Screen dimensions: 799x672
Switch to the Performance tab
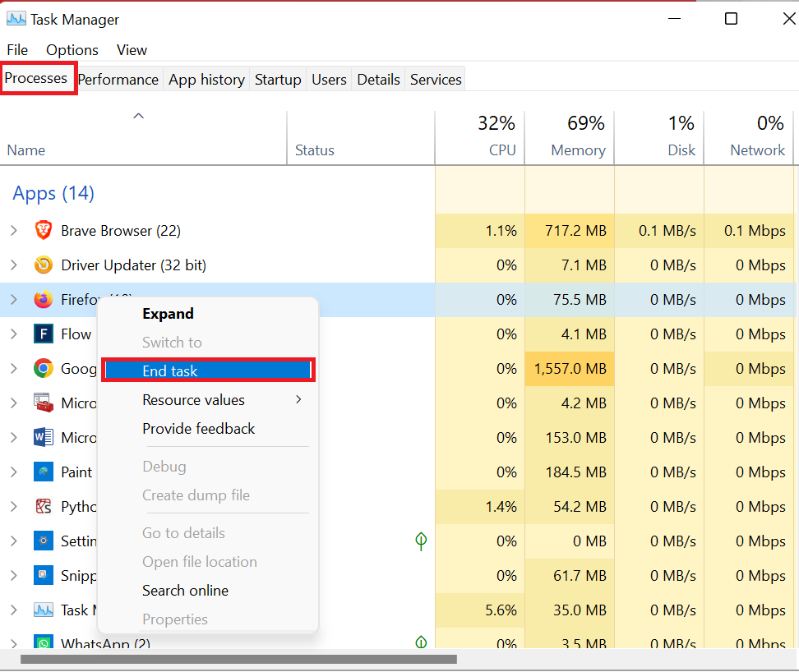click(118, 80)
